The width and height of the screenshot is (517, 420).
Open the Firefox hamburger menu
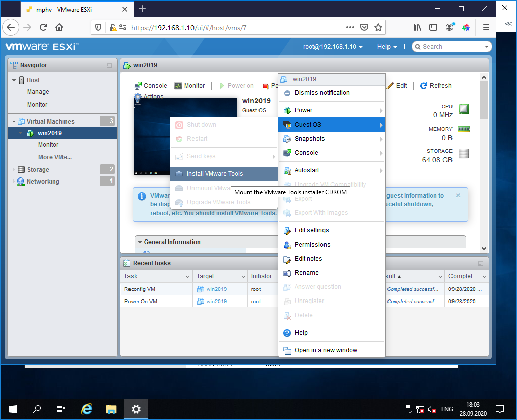point(486,27)
